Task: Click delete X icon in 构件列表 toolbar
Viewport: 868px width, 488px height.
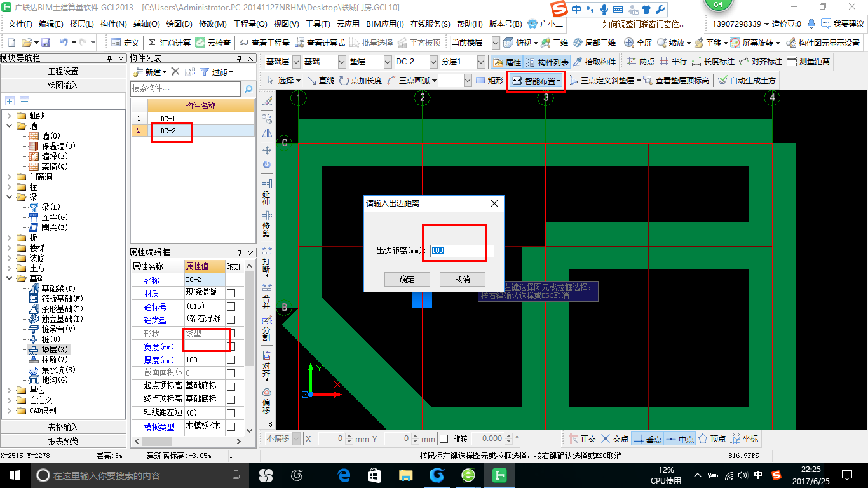Action: pos(175,72)
